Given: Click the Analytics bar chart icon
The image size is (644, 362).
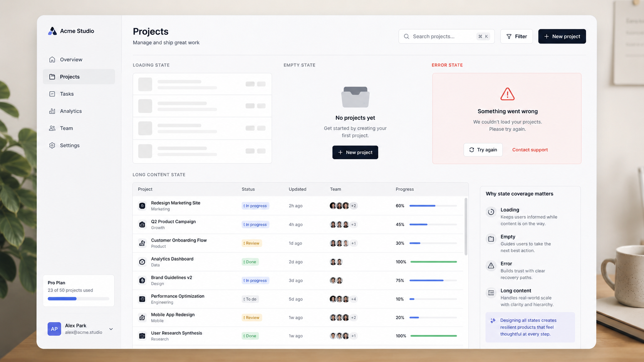Looking at the screenshot, I should point(52,111).
